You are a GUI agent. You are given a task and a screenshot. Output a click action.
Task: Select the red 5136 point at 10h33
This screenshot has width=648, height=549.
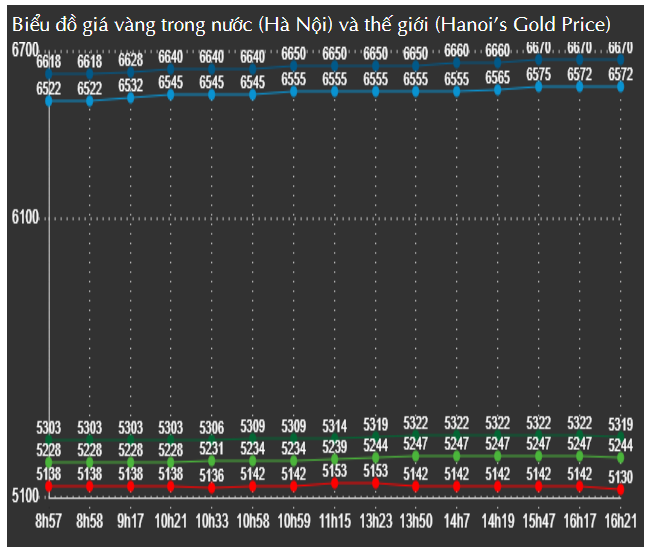[212, 488]
